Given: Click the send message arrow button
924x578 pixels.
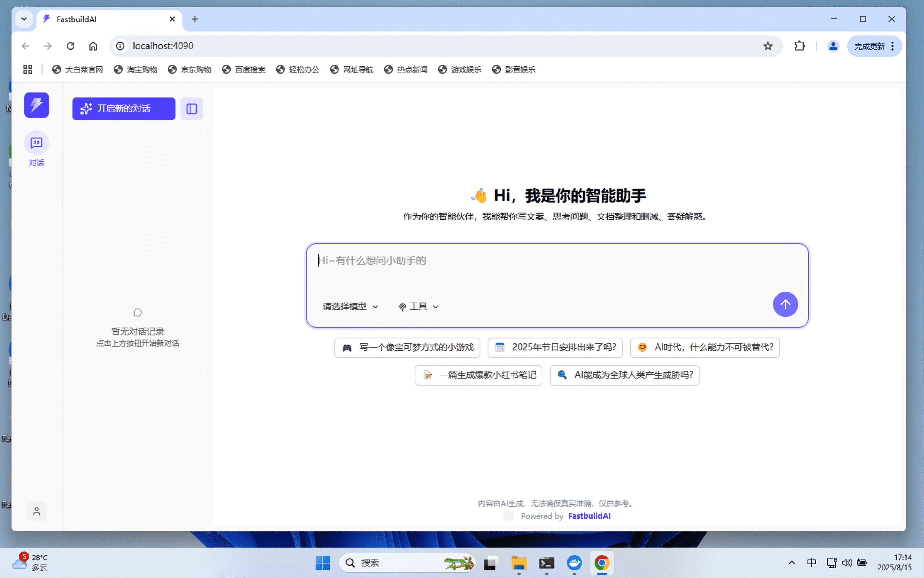Looking at the screenshot, I should (785, 304).
